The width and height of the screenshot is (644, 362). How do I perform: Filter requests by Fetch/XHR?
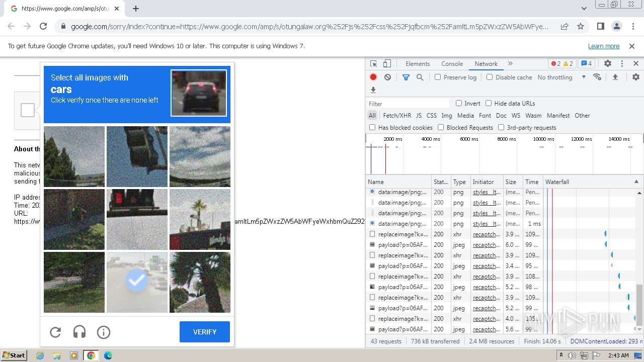[397, 116]
